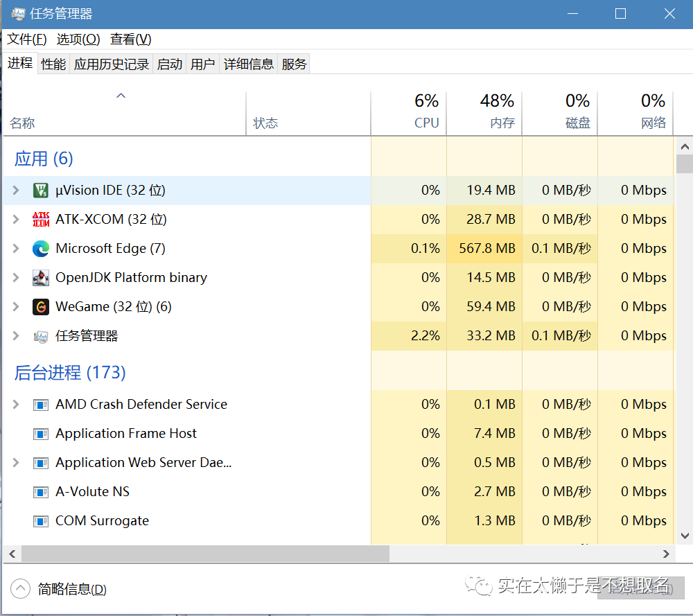
Task: Click the 任务管理器 process icon
Action: click(41, 336)
